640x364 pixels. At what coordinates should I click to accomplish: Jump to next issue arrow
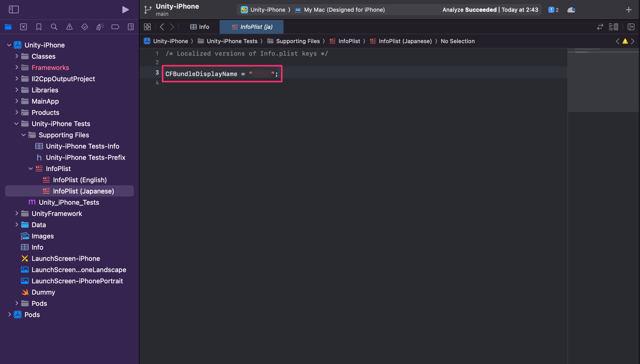point(633,41)
